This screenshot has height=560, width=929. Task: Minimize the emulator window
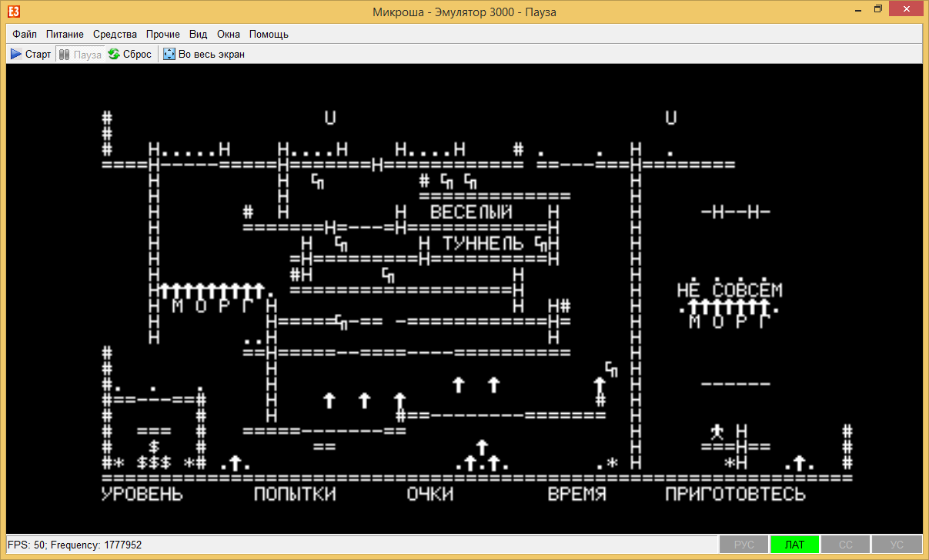click(859, 11)
